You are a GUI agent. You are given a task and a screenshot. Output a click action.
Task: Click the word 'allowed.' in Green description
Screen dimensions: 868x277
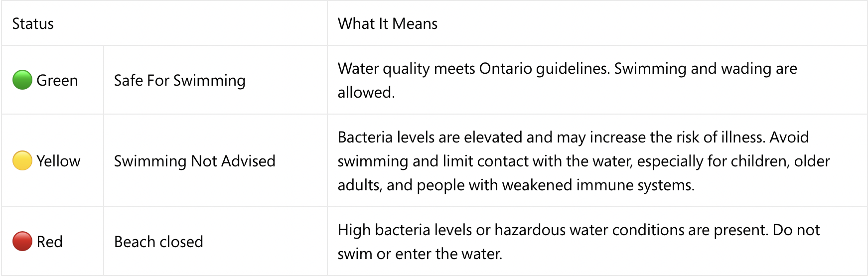click(x=366, y=92)
